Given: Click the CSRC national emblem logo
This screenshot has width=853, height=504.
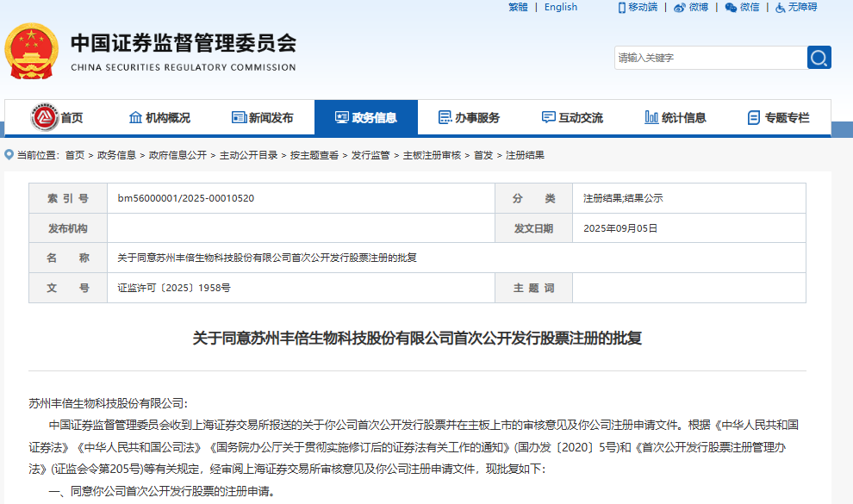Looking at the screenshot, I should click(x=32, y=52).
